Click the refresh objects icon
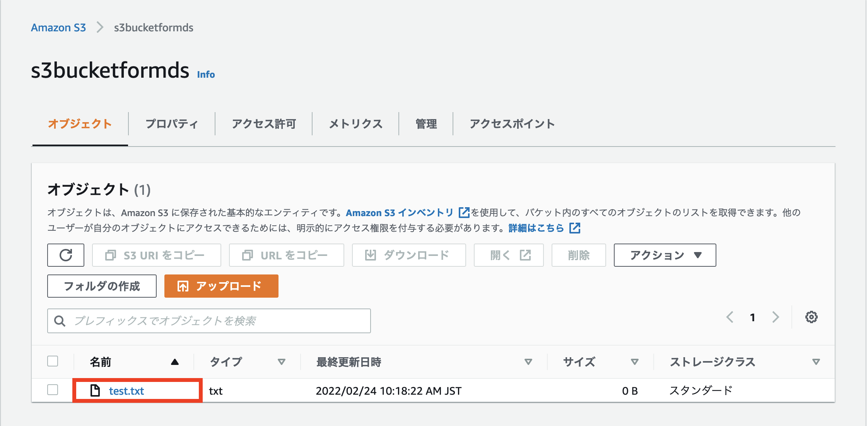Image resolution: width=868 pixels, height=426 pixels. (65, 255)
